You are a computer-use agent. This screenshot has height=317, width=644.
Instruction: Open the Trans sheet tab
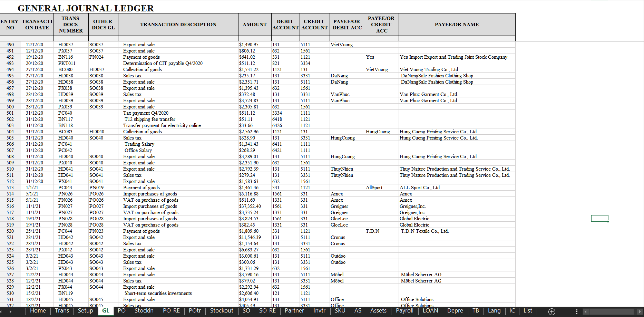62,310
